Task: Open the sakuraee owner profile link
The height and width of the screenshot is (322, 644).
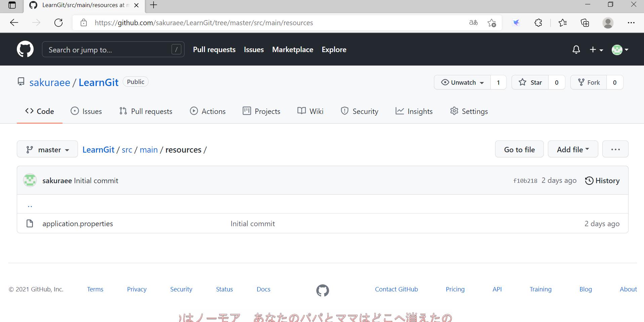Action: (50, 82)
